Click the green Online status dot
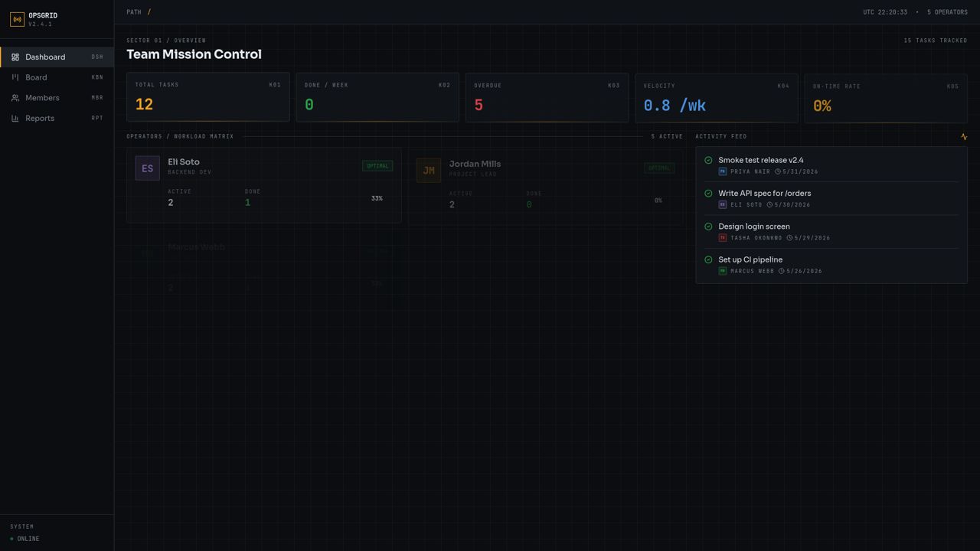This screenshot has height=551, width=980. click(11, 539)
